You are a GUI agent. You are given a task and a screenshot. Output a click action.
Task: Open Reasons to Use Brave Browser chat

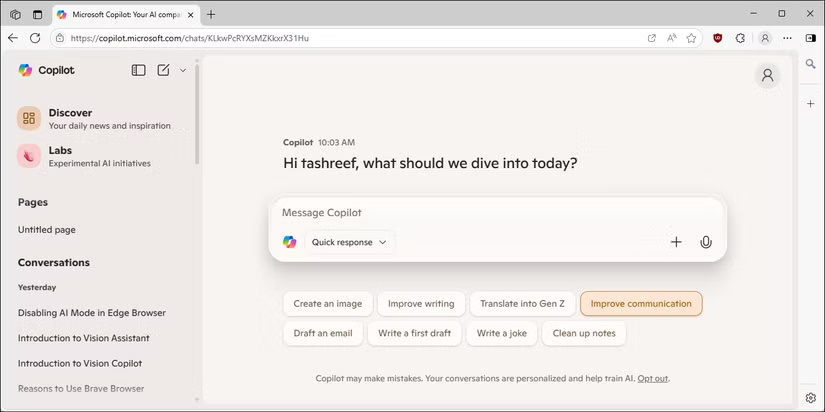pos(81,388)
